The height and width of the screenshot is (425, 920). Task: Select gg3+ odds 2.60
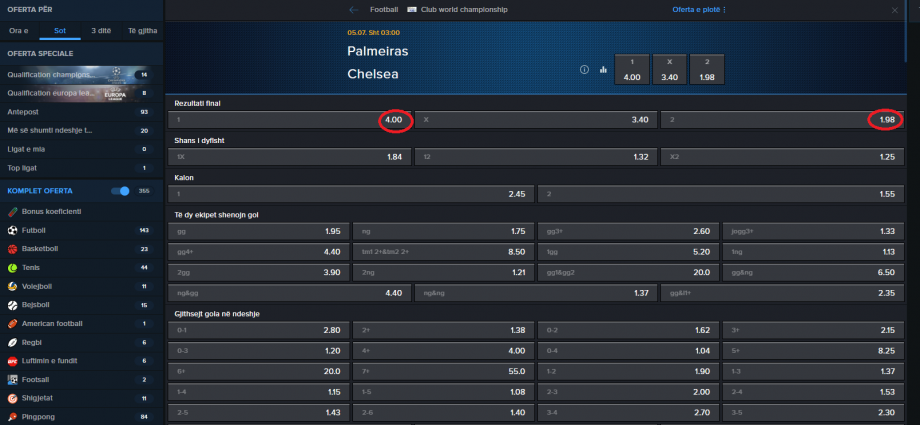(628, 231)
